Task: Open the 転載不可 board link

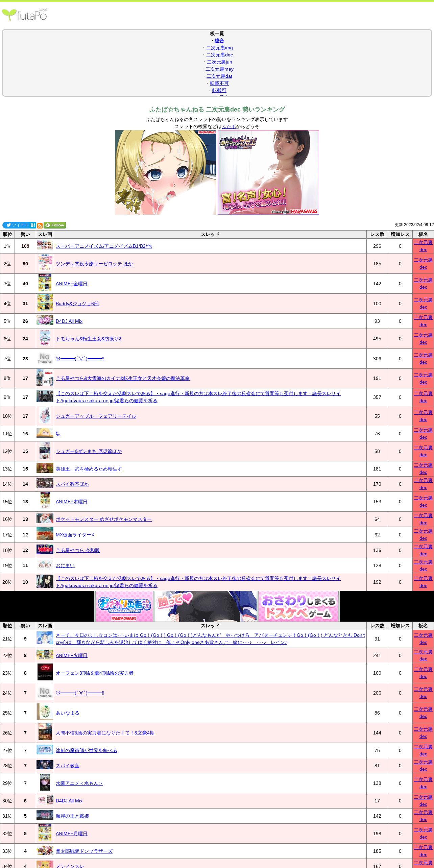Action: tap(219, 83)
